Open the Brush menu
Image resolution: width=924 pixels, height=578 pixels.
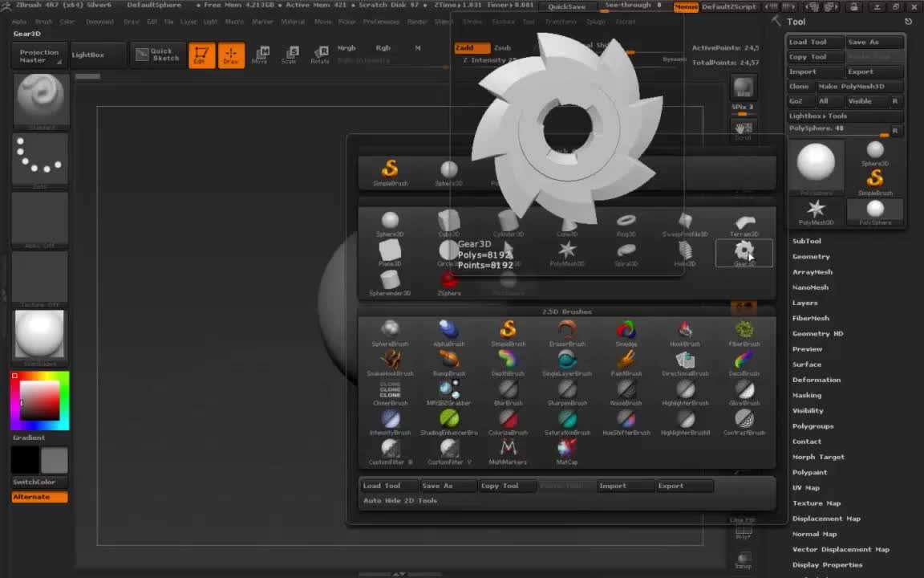click(x=43, y=22)
